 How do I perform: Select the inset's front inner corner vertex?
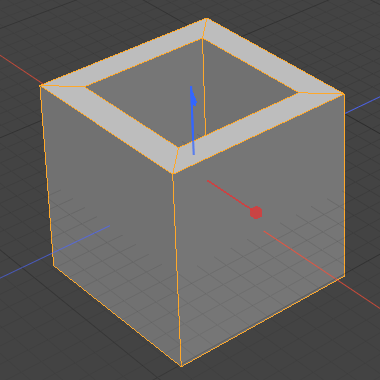(178, 147)
